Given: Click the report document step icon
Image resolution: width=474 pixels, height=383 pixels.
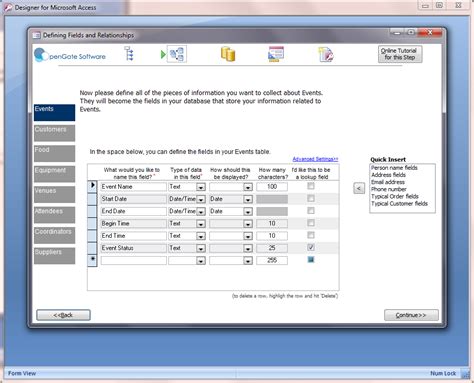Looking at the screenshot, I should 326,54.
